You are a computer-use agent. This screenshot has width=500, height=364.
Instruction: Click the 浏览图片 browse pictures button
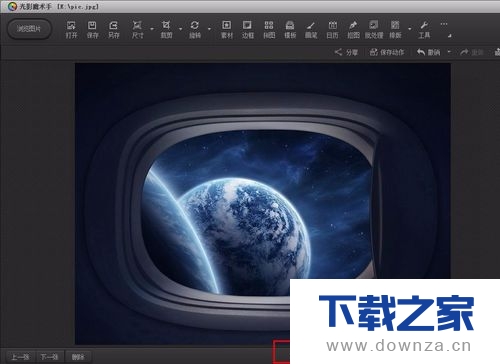click(29, 29)
